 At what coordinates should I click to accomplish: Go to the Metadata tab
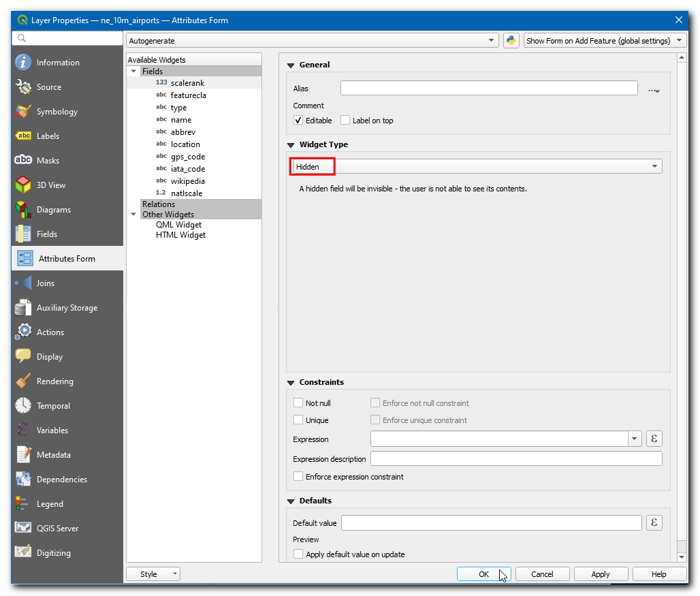pos(53,455)
